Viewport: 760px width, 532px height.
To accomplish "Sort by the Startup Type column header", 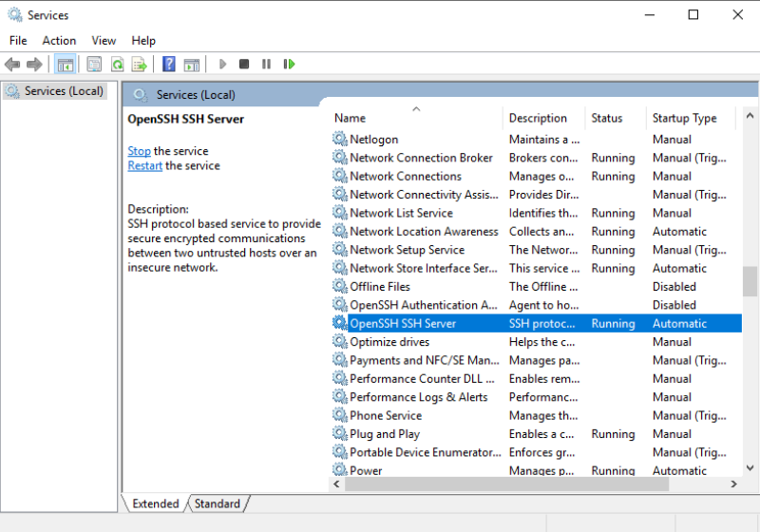I will 691,118.
